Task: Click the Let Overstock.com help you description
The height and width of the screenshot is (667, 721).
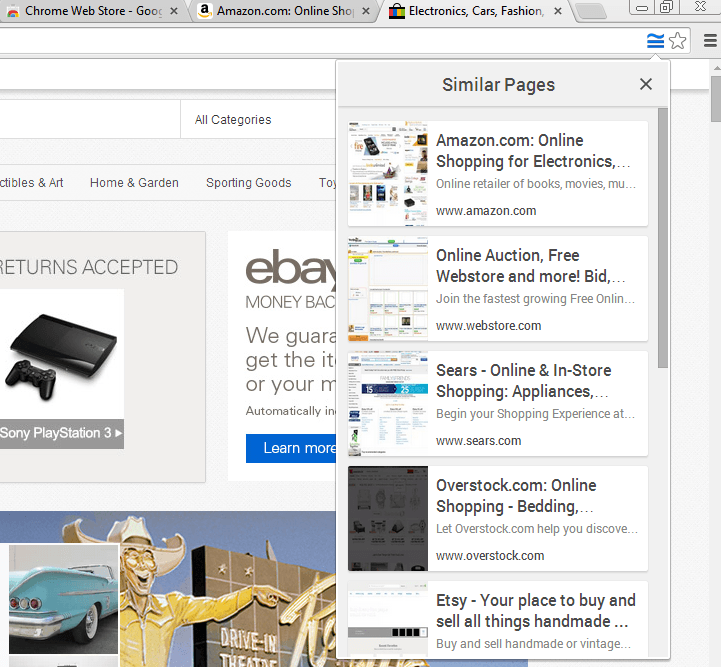Action: [537, 529]
